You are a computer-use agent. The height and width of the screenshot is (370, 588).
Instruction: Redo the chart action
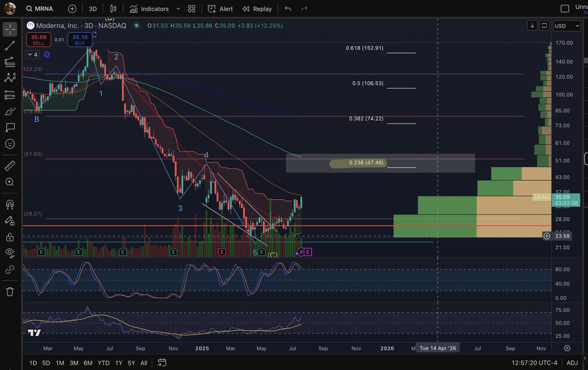pos(304,9)
